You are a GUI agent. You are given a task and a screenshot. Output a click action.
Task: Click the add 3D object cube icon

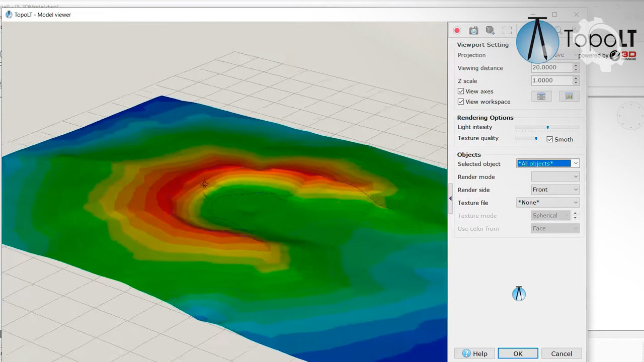tap(490, 31)
